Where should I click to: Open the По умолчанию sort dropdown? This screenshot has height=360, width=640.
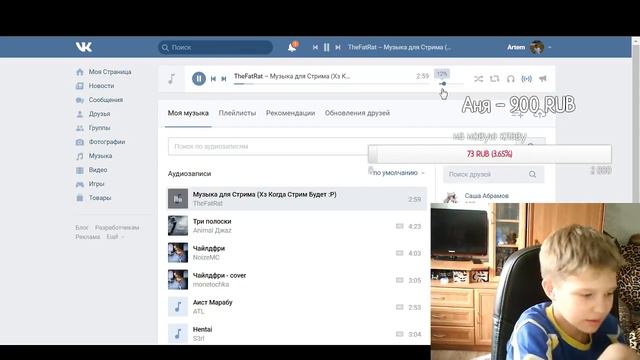click(x=398, y=173)
